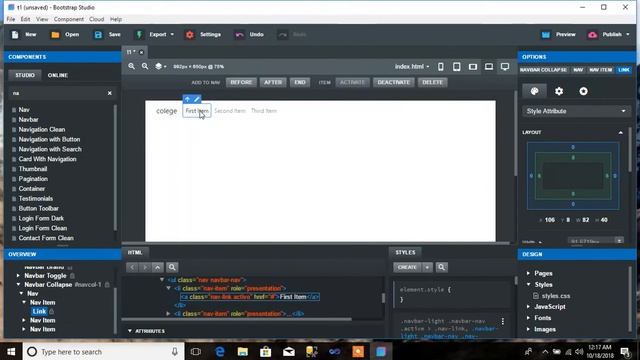640x360 pixels.
Task: Launch Microsoft Edge from the taskbar
Action: point(220,351)
